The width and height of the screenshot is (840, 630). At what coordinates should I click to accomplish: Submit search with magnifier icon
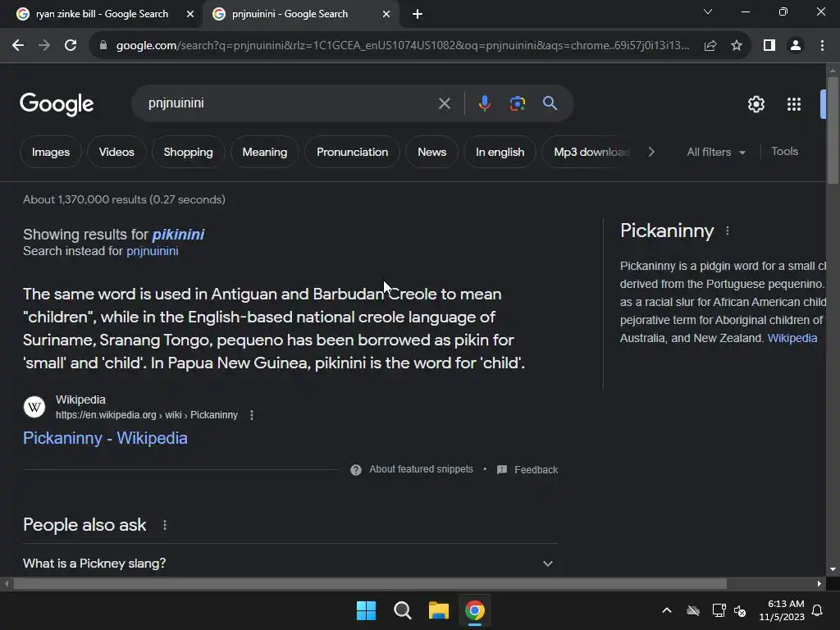tap(550, 103)
